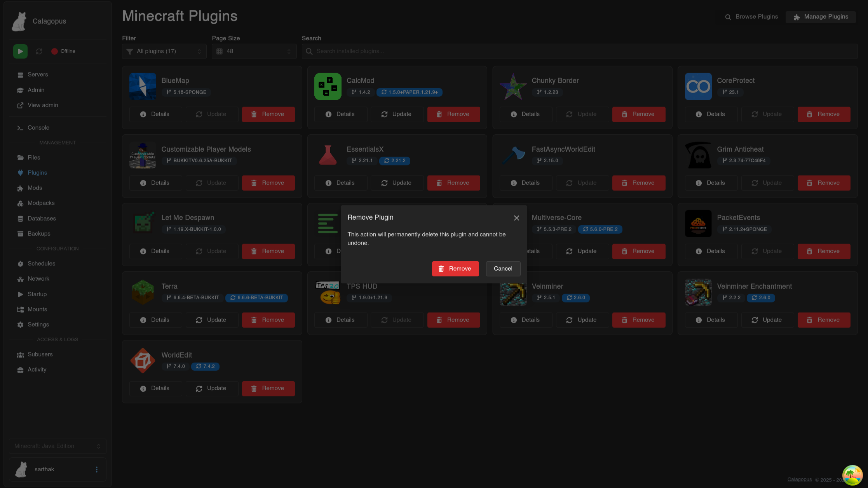Image resolution: width=868 pixels, height=488 pixels.
Task: Close the Remove Plugin dialog with X
Action: [x=516, y=218]
